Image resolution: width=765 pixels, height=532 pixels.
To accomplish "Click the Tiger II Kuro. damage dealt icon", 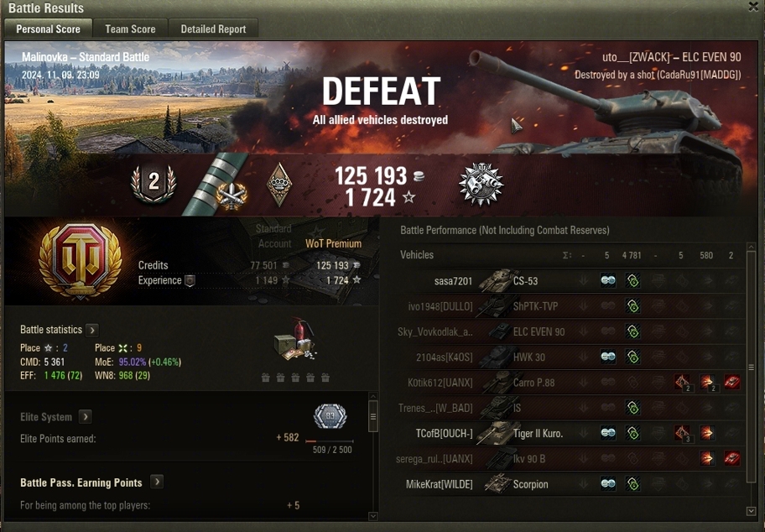I will [707, 433].
